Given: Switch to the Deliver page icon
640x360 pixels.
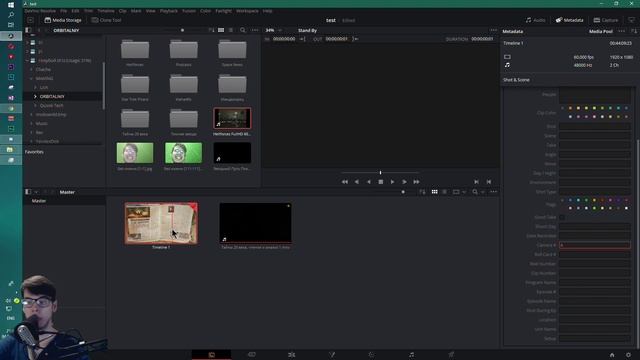Looking at the screenshot, I should (x=451, y=355).
